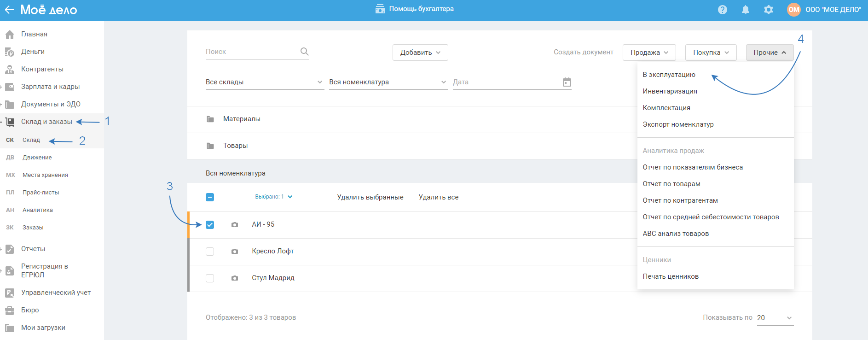
Task: Click Удалить все link
Action: point(438,197)
